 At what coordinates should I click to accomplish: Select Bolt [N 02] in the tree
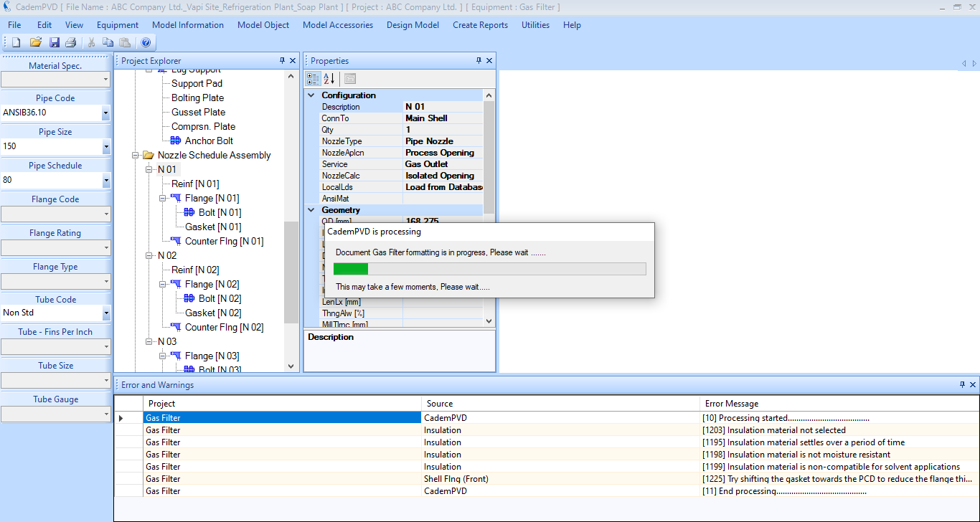pos(220,298)
